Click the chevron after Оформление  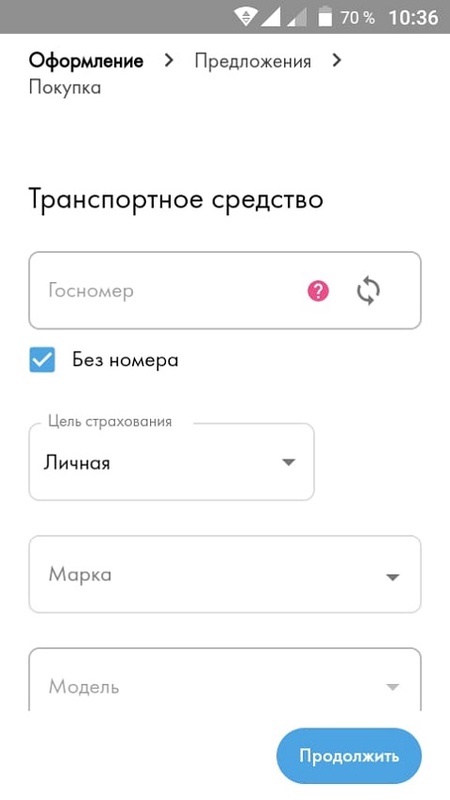[168, 61]
